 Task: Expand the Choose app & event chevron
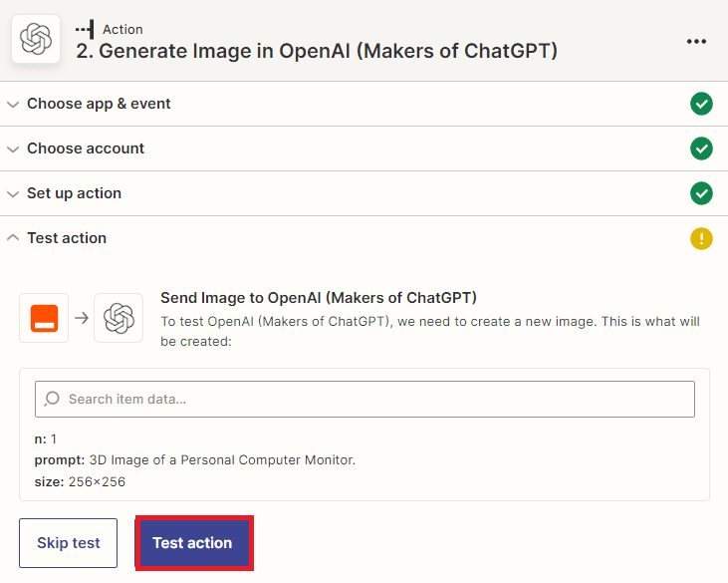pyautogui.click(x=13, y=104)
